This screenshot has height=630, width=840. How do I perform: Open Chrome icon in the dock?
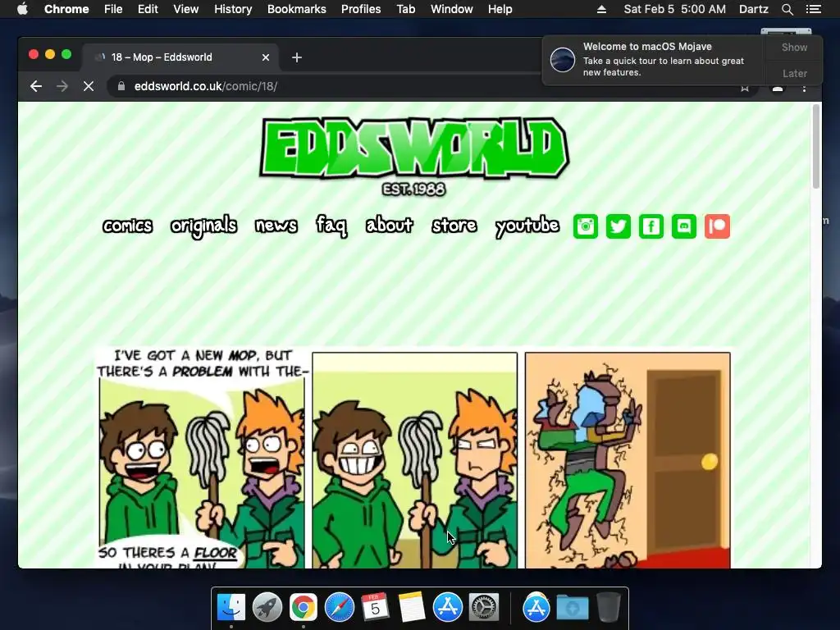pos(304,608)
